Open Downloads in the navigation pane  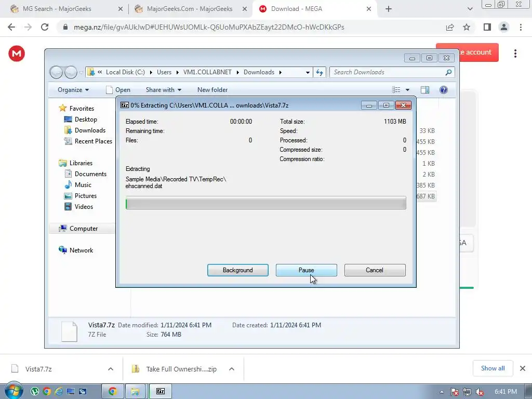pyautogui.click(x=90, y=130)
